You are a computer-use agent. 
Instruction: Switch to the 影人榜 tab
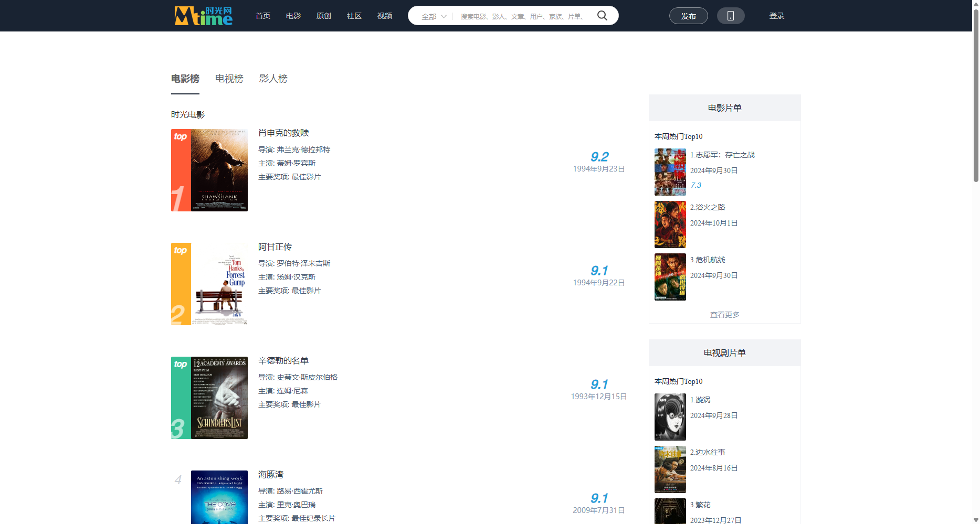[273, 79]
